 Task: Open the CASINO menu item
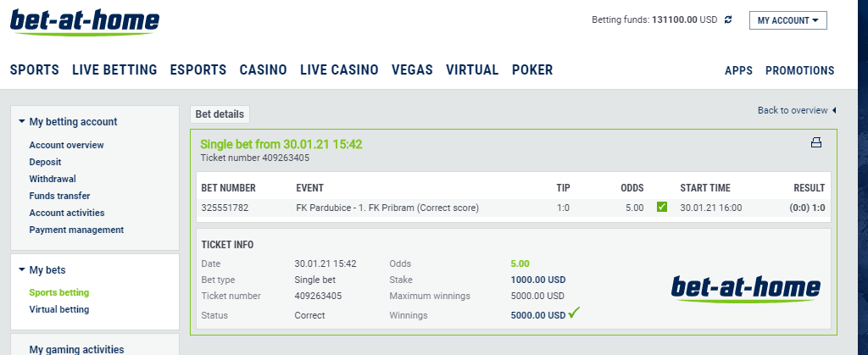point(263,70)
